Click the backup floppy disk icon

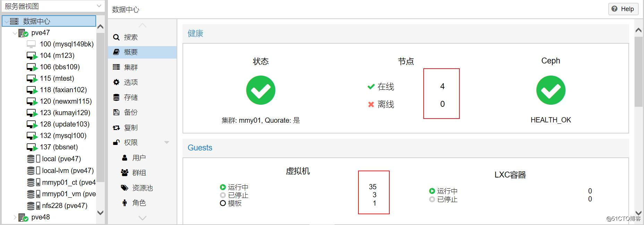pos(116,112)
